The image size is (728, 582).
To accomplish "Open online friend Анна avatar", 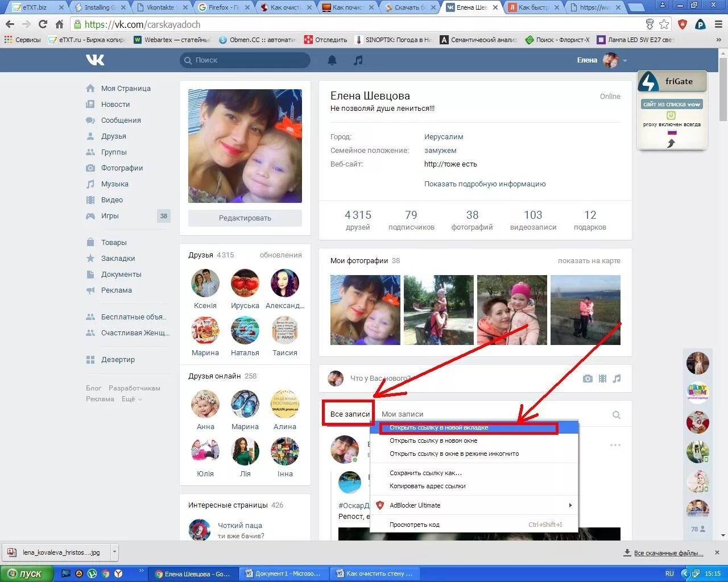I will pyautogui.click(x=205, y=404).
